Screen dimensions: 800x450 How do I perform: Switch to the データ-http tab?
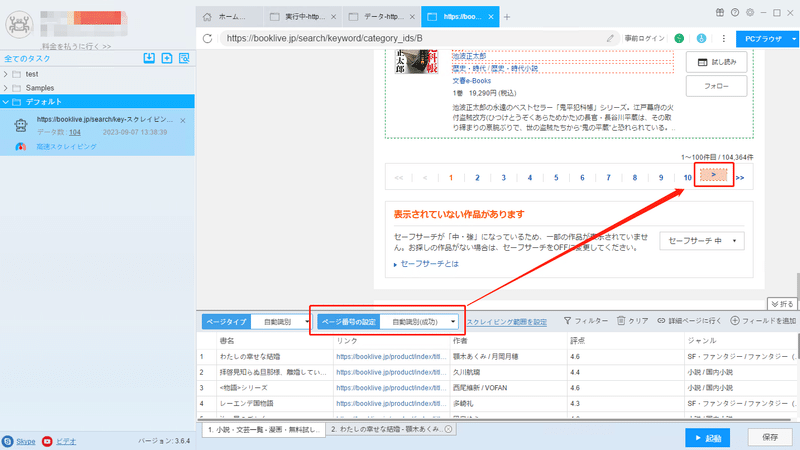click(382, 17)
